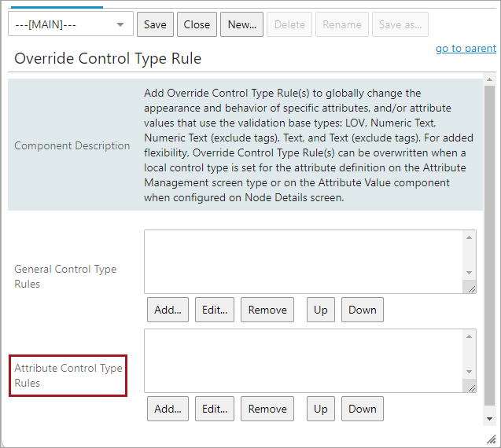Viewport: 501px width, 448px height.
Task: Move General Control Type Rule down
Action: click(x=363, y=310)
